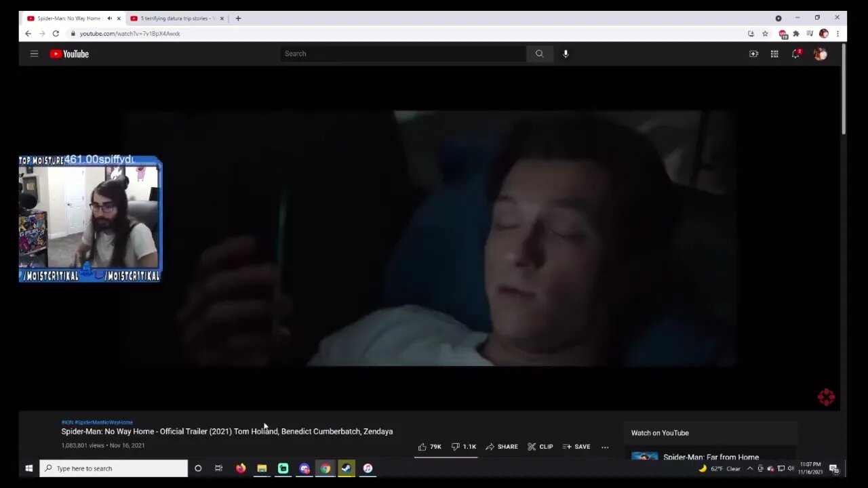
Task: Open the browser extensions puzzle icon
Action: (x=796, y=33)
